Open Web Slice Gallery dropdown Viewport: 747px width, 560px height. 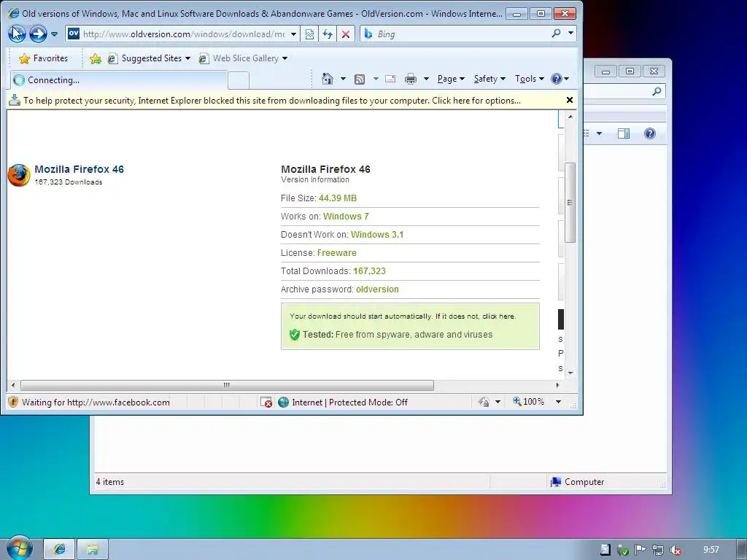click(x=243, y=58)
